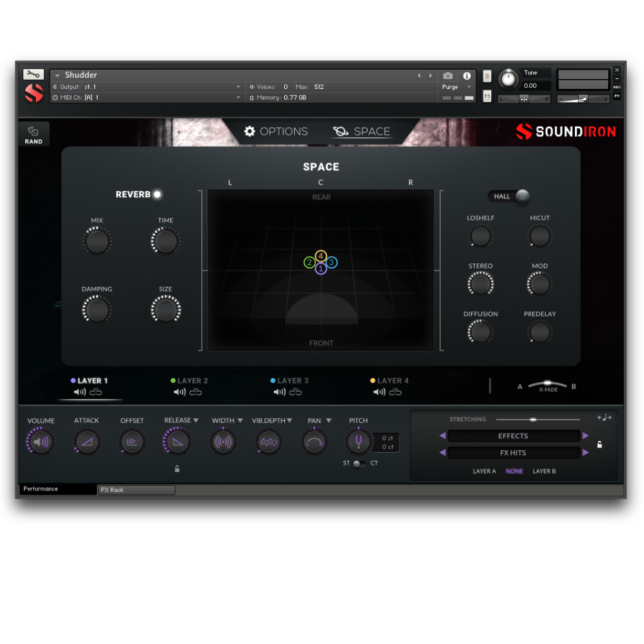Screen dimensions: 644x644
Task: Click the lock icon below the Release knob
Action: click(177, 469)
